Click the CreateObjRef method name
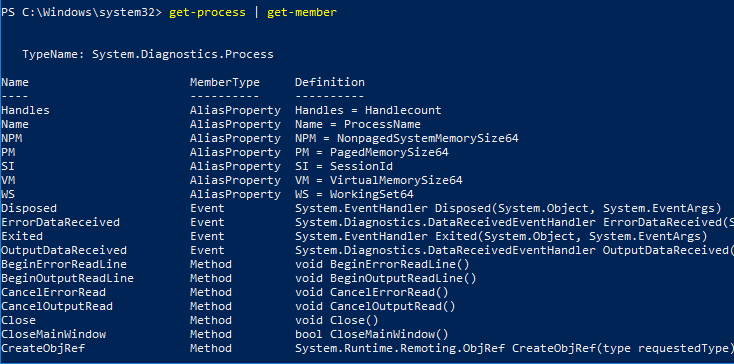This screenshot has width=734, height=364. pos(43,349)
